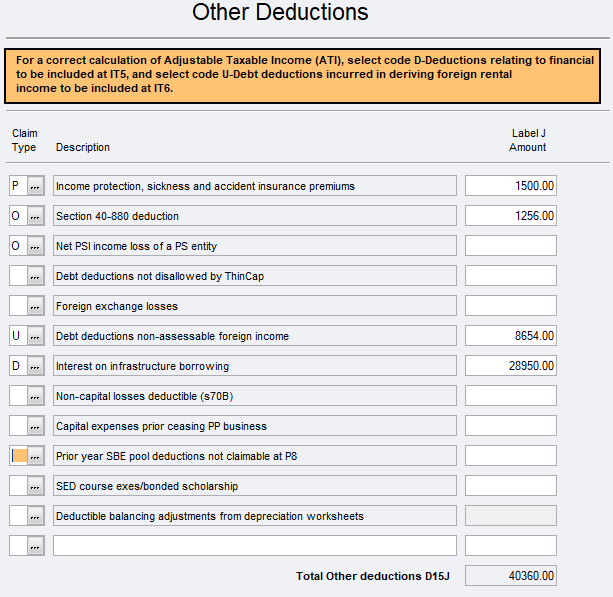Open claim type lookup for Income protection row

tap(36, 186)
